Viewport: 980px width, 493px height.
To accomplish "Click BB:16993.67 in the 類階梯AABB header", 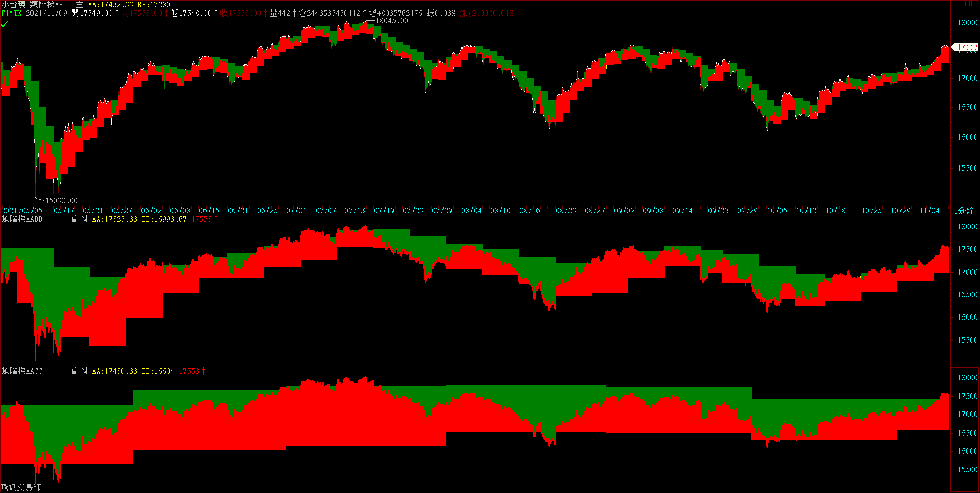I will (164, 219).
